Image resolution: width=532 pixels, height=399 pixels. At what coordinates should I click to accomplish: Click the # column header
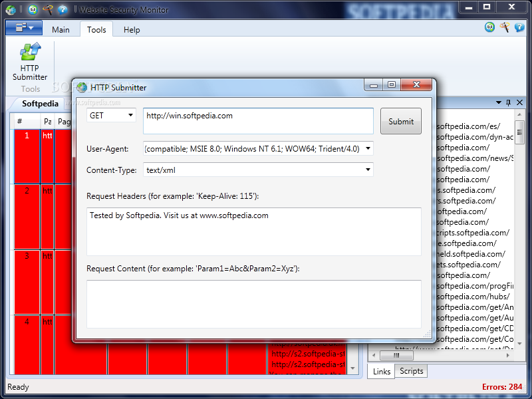(x=27, y=121)
